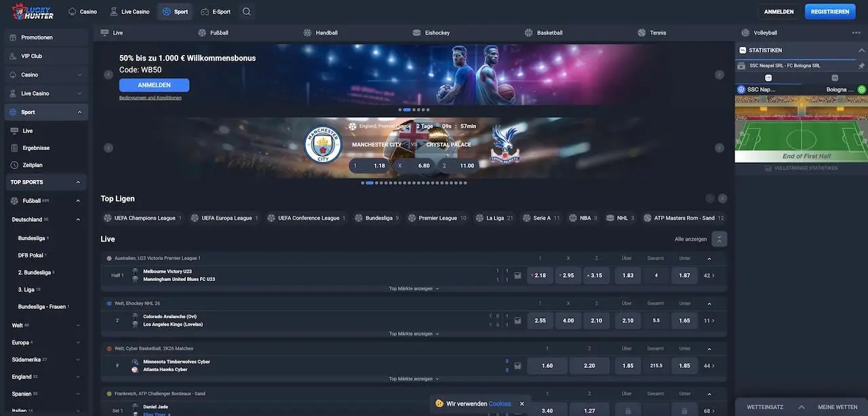Viewport: 868px width, 416px height.
Task: Close the cookies notice
Action: (521, 404)
